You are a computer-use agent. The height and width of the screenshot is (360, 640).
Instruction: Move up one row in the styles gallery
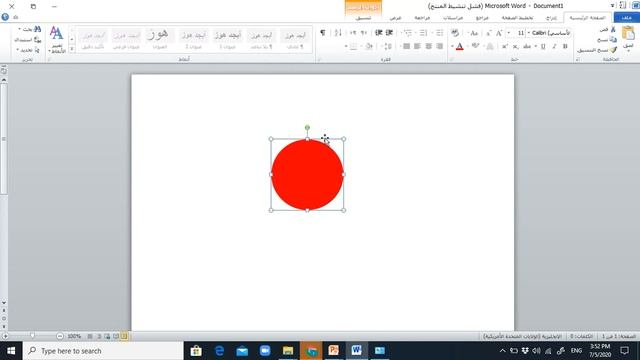[72, 31]
